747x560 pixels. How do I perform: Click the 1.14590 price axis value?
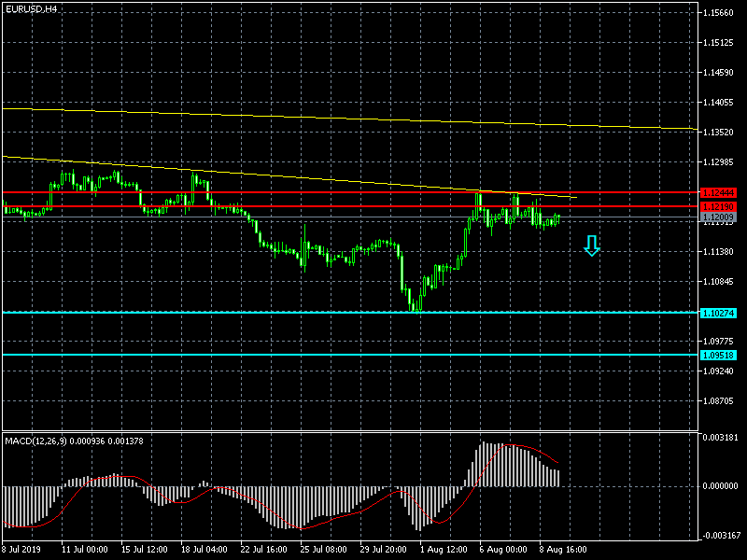(718, 73)
